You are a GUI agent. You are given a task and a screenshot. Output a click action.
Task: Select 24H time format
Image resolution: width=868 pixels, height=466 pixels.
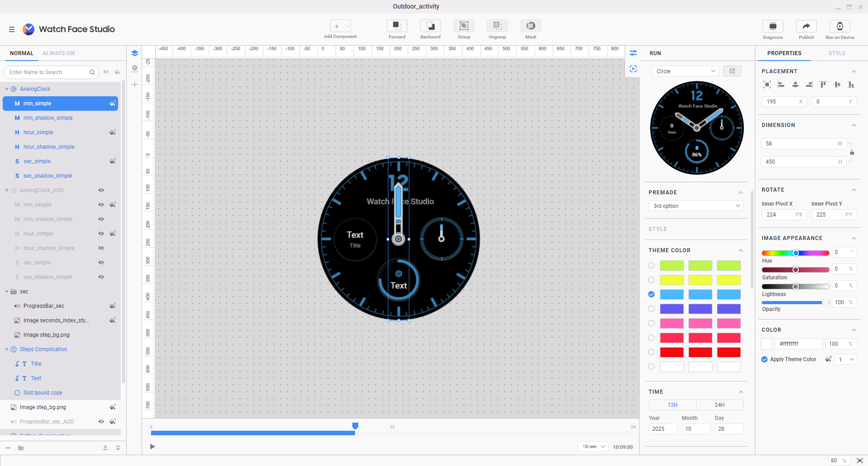720,405
